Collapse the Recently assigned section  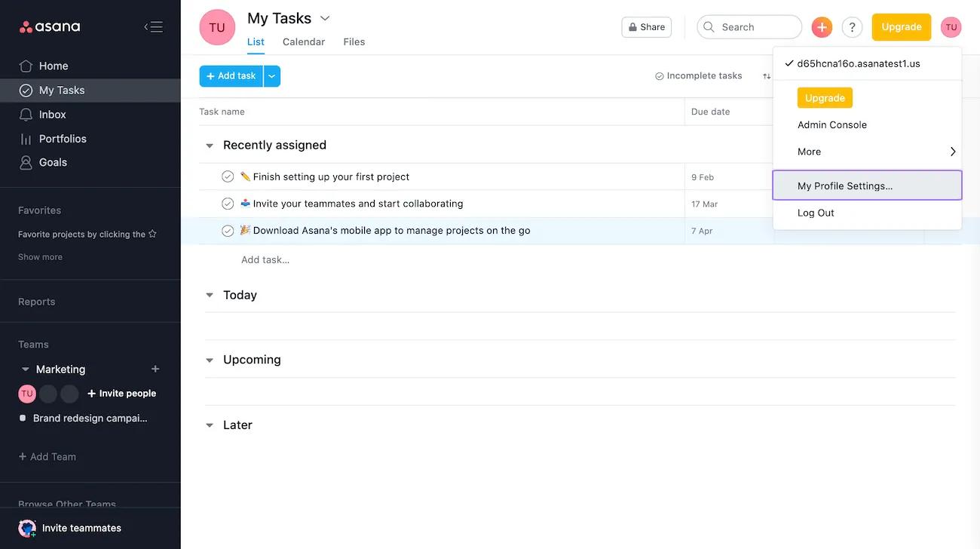[210, 146]
